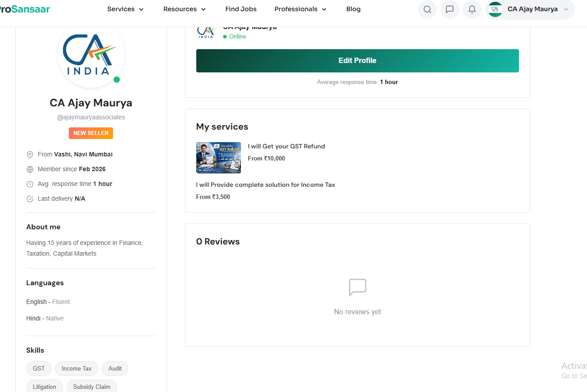Image resolution: width=587 pixels, height=392 pixels.
Task: Open the Blog menu item
Action: pos(353,9)
